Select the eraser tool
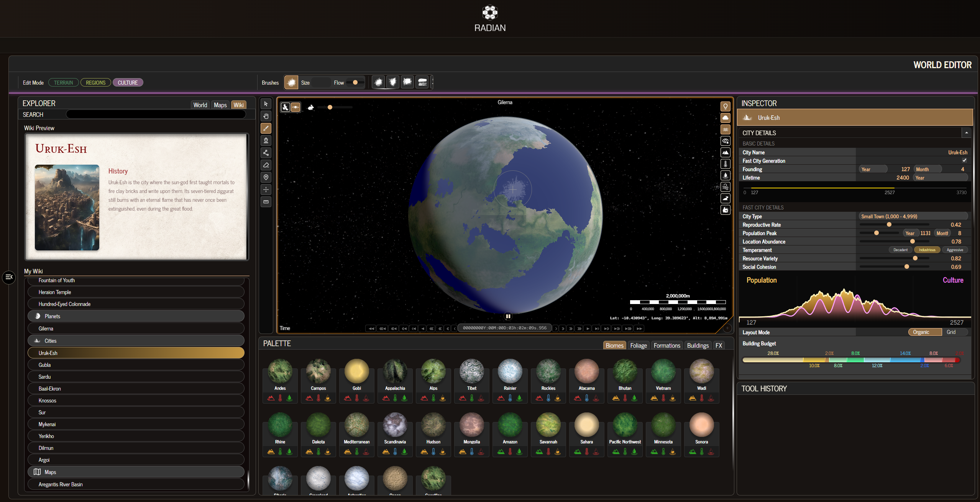Image resolution: width=980 pixels, height=502 pixels. (266, 165)
